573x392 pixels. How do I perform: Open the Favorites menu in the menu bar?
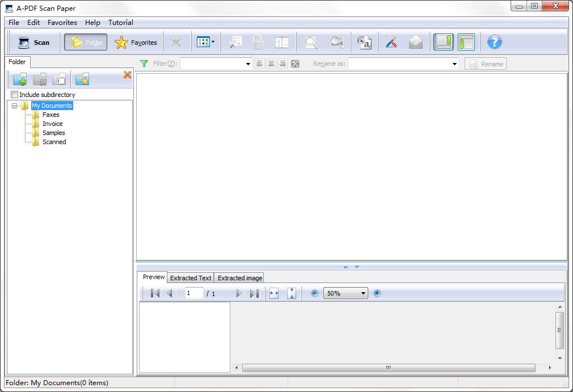62,23
